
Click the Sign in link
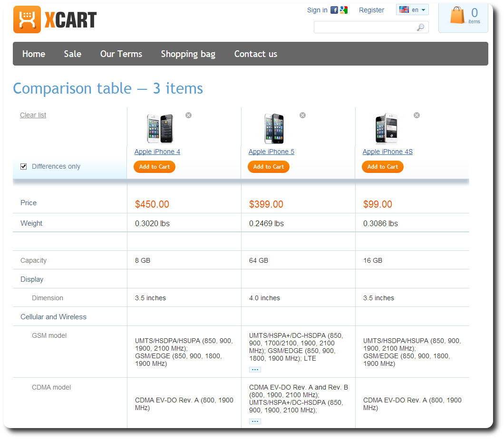317,10
